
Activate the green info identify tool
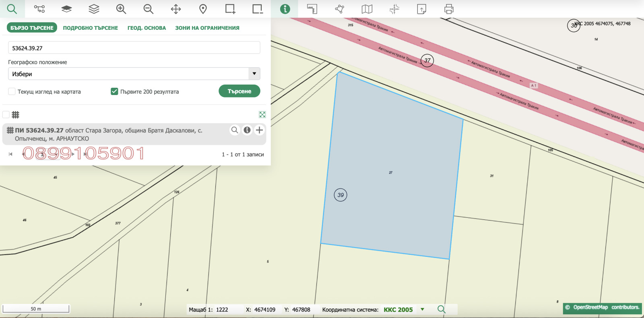tap(285, 9)
